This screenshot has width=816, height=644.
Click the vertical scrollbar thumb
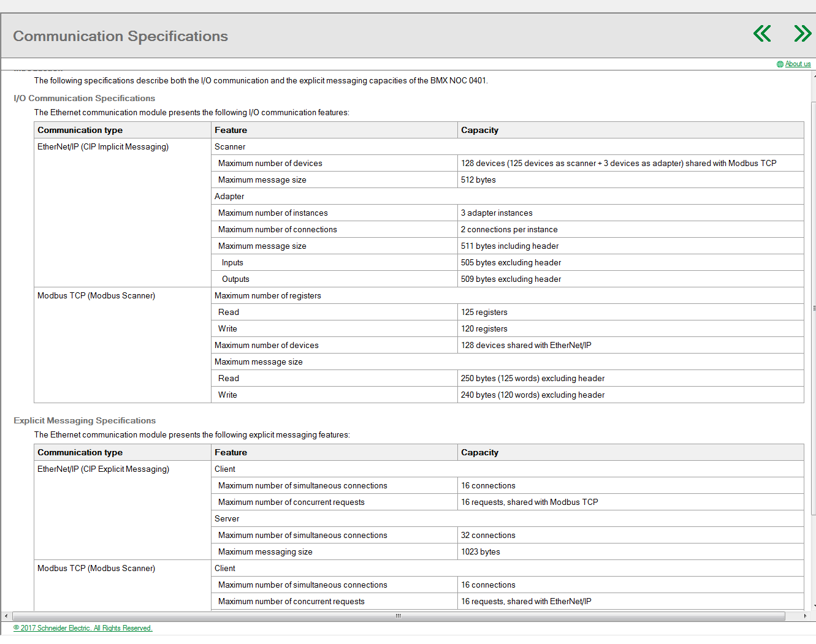pyautogui.click(x=814, y=308)
